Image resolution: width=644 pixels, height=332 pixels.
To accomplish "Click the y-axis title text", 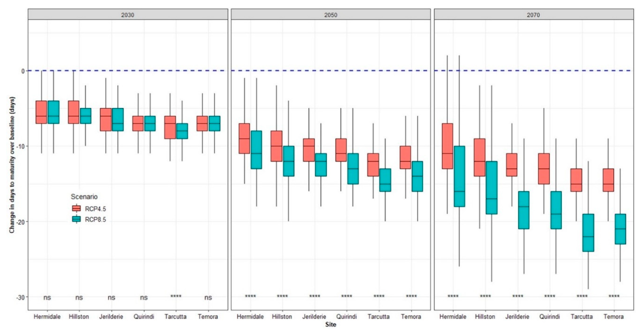I will pyautogui.click(x=12, y=165).
